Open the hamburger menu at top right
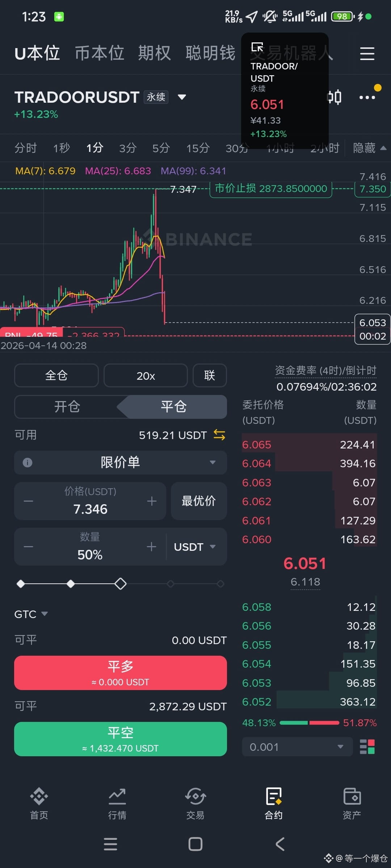391x868 pixels. pos(367,54)
